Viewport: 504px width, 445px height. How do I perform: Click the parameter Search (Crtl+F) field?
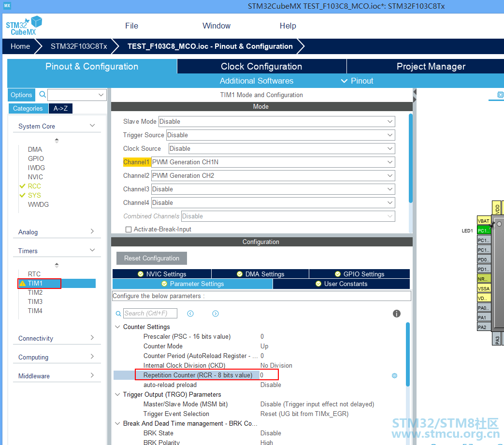pos(150,313)
